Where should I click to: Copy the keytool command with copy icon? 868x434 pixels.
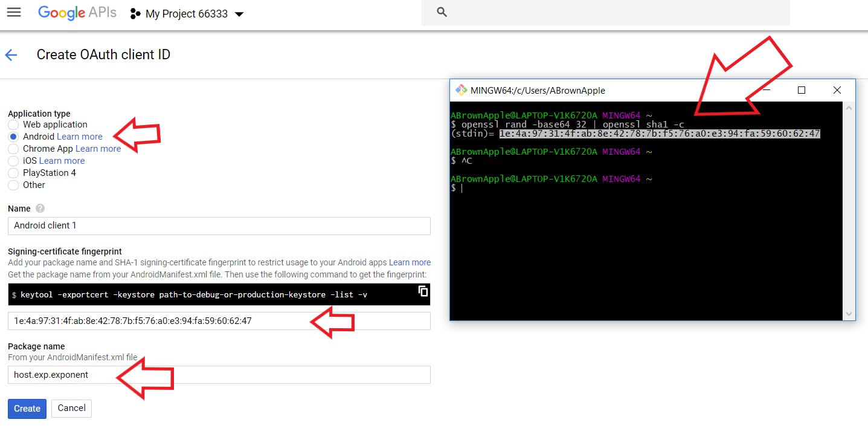click(x=423, y=291)
